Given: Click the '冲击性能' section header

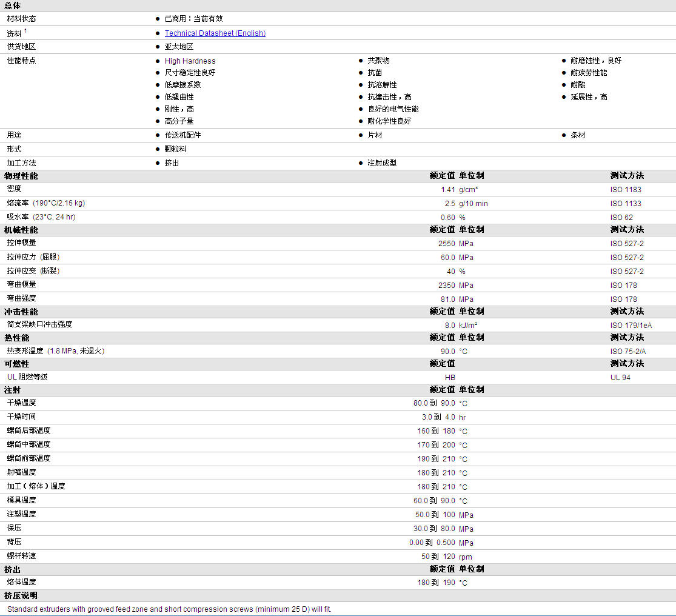Looking at the screenshot, I should (21, 312).
